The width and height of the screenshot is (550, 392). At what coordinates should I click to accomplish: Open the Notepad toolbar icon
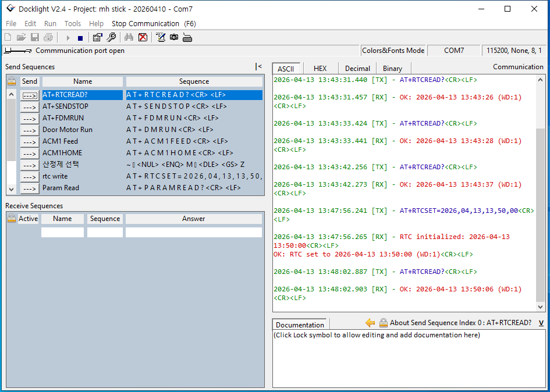[161, 38]
